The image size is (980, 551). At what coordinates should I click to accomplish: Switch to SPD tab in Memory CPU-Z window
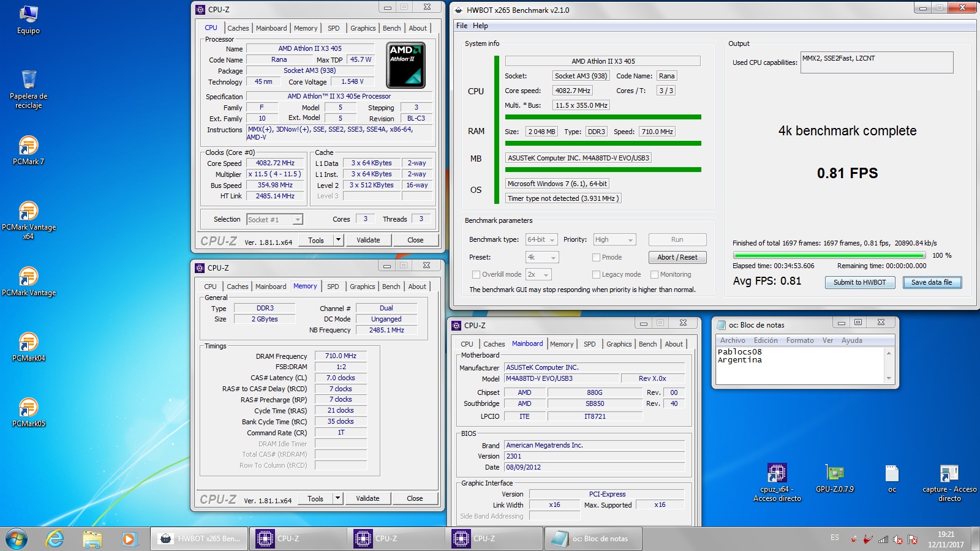[333, 287]
